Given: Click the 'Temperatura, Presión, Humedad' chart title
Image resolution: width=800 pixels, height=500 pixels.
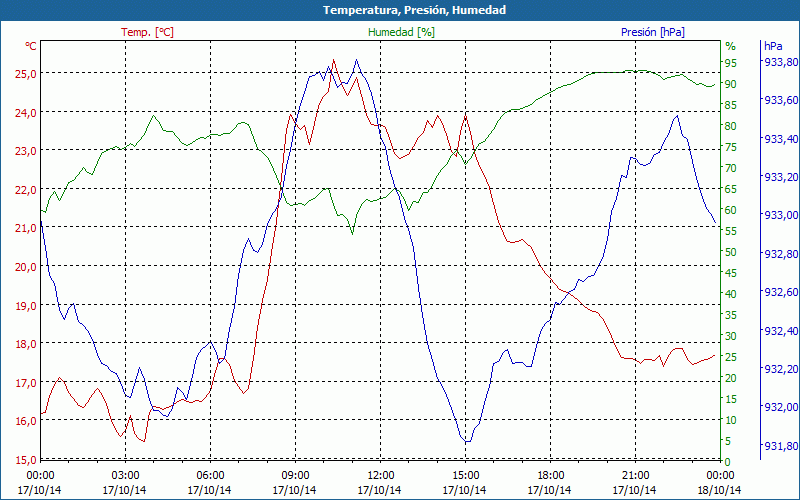Looking at the screenshot, I should [414, 10].
